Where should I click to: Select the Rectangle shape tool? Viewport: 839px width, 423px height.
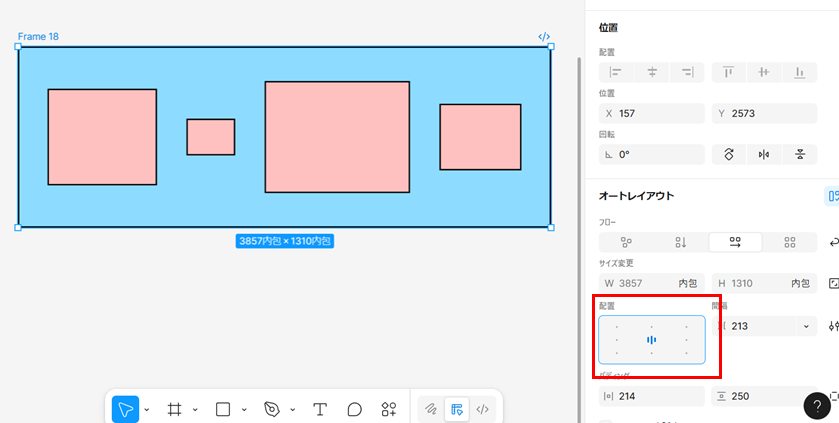[223, 409]
